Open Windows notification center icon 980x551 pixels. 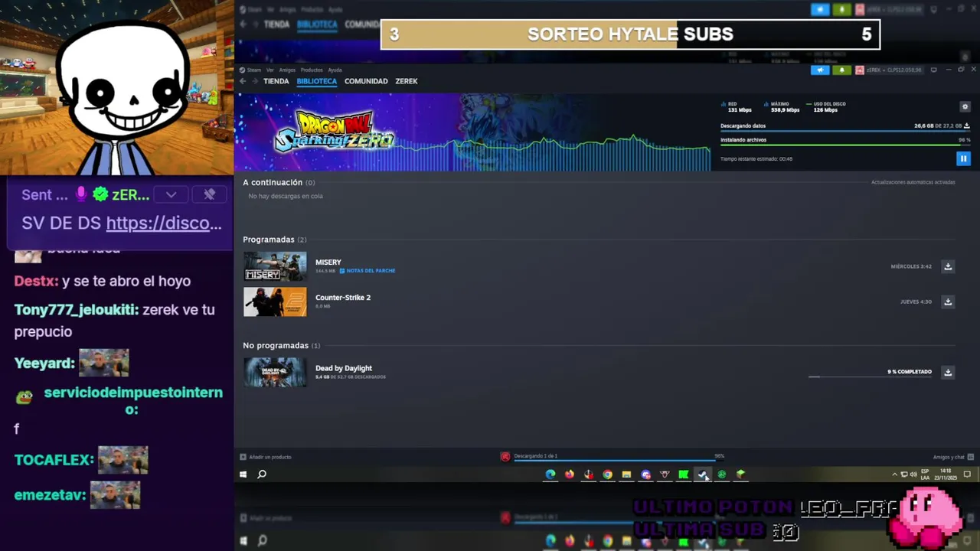click(967, 474)
